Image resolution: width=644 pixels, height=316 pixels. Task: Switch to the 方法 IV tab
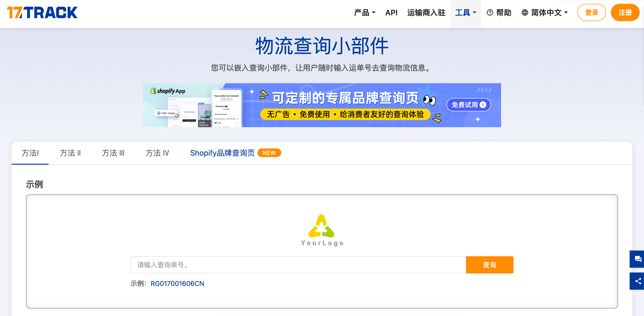(x=157, y=153)
